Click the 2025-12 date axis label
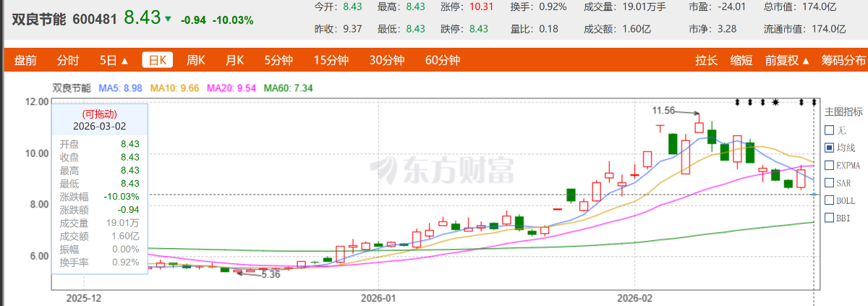868x306 pixels. pyautogui.click(x=85, y=297)
